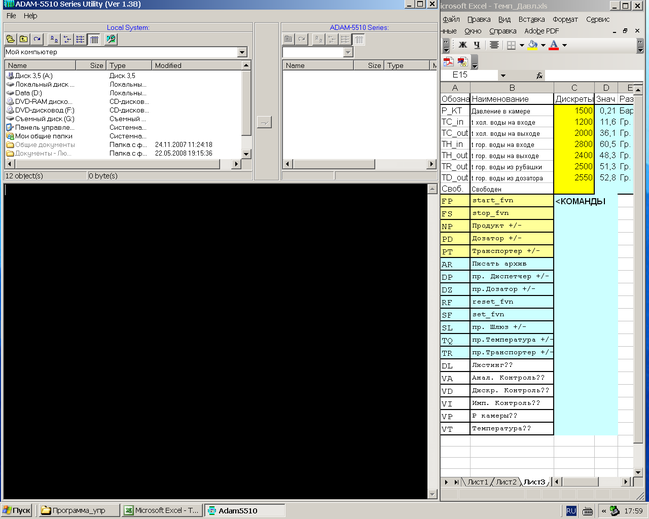Select the Data (D:) drive in file list

29,93
